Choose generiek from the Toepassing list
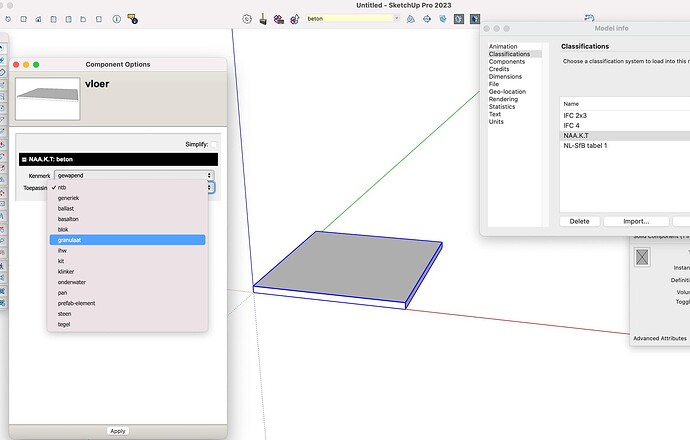 coord(127,198)
